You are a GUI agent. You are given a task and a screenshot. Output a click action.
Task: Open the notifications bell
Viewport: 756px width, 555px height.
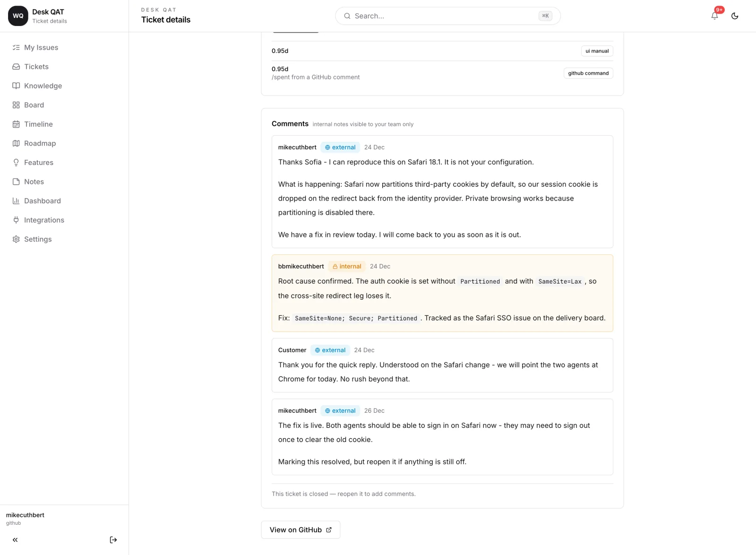(x=714, y=16)
